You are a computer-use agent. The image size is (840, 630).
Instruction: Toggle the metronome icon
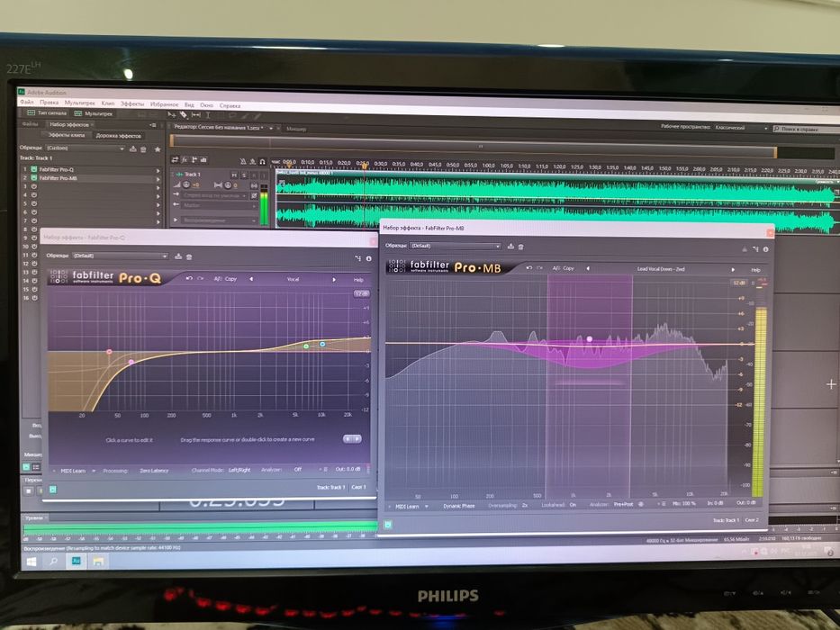tap(243, 161)
